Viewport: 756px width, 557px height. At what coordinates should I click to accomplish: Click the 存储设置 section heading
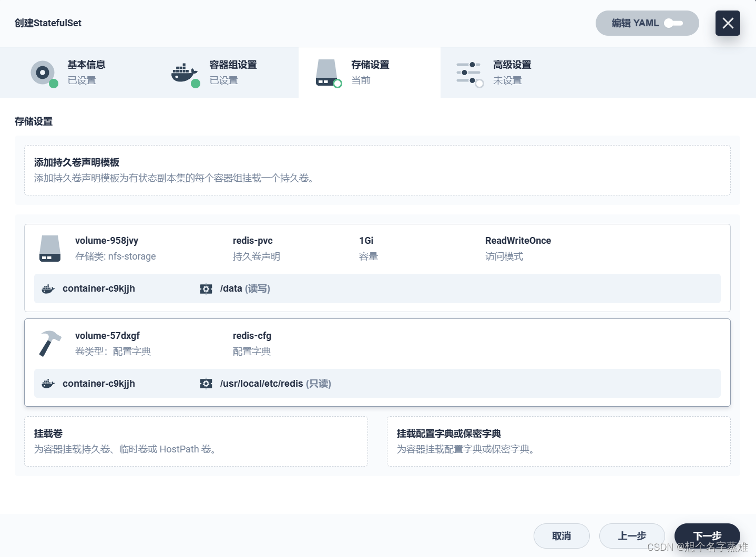tap(34, 121)
